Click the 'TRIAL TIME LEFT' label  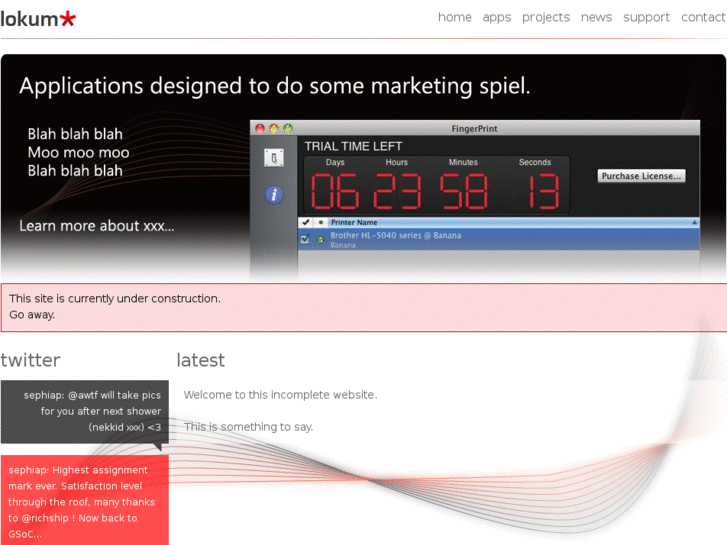pos(353,147)
